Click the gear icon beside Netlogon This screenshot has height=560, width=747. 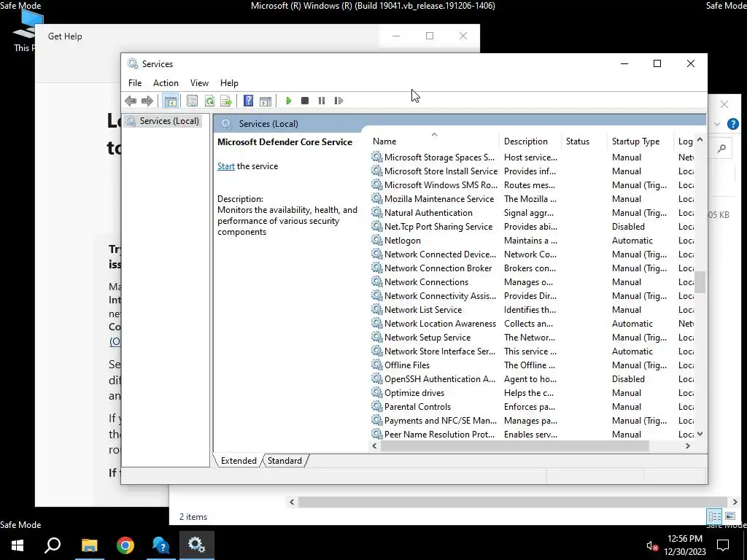pos(377,239)
